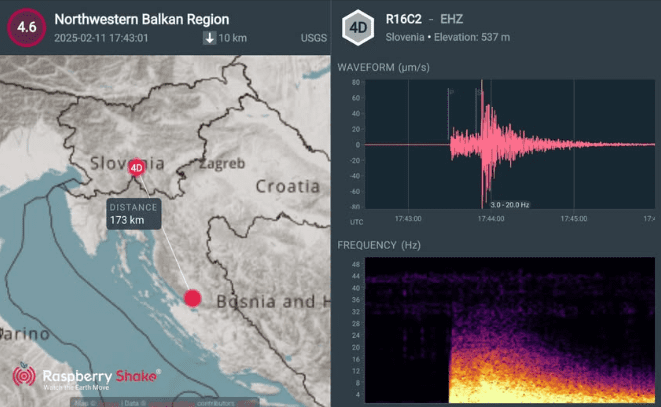Click the EHZ channel label
The image size is (661, 407).
point(456,19)
